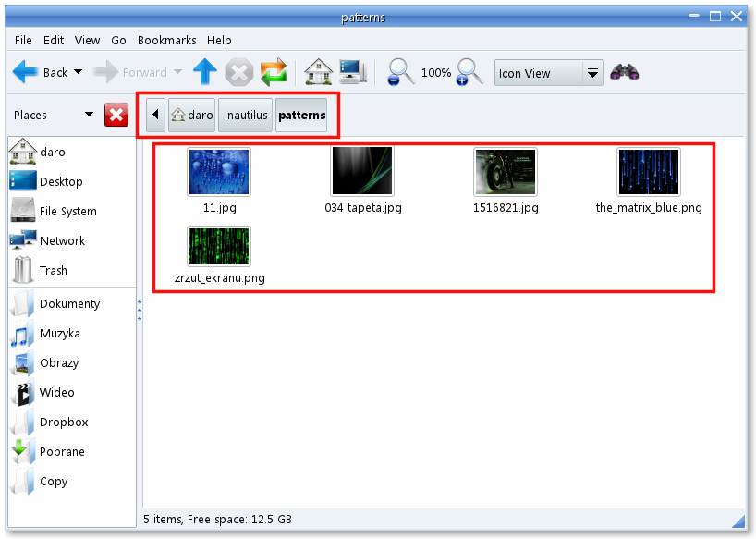The height and width of the screenshot is (539, 756).
Task: Select the 034 tapeta.jpg thumbnail
Action: tap(362, 171)
